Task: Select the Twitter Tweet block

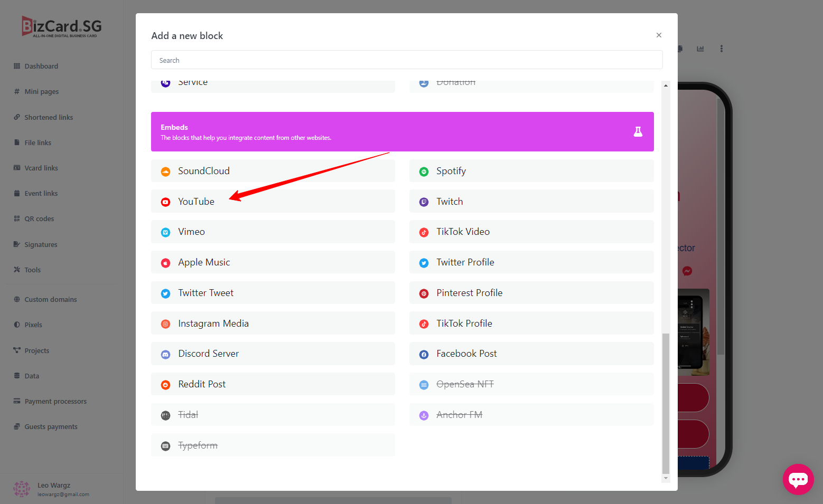Action: [273, 292]
